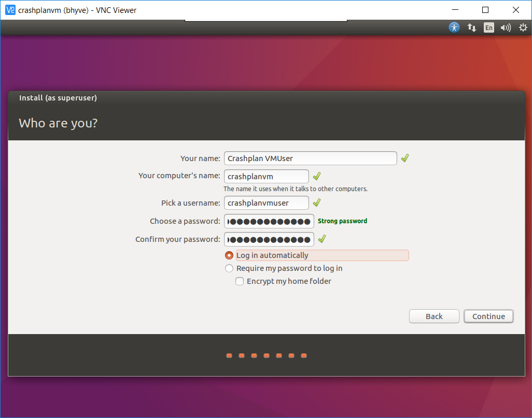Click the Continue button

coord(488,316)
